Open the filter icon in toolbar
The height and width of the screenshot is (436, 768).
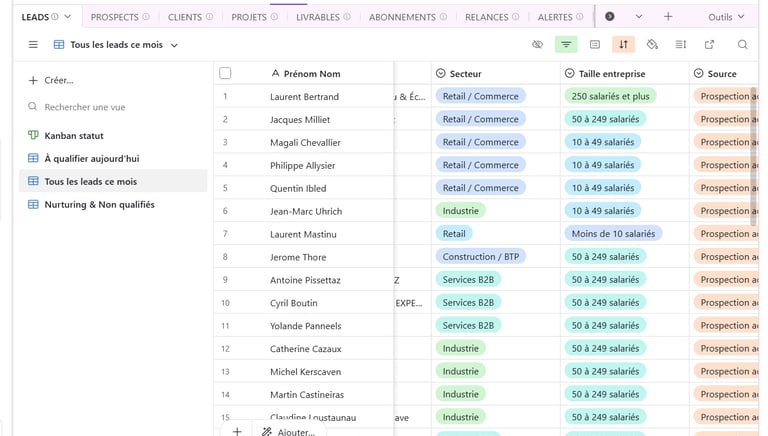pyautogui.click(x=566, y=45)
